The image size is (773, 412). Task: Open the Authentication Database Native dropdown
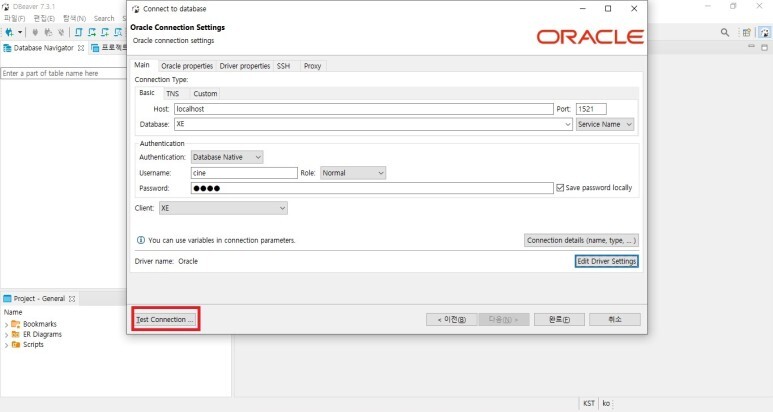point(227,157)
